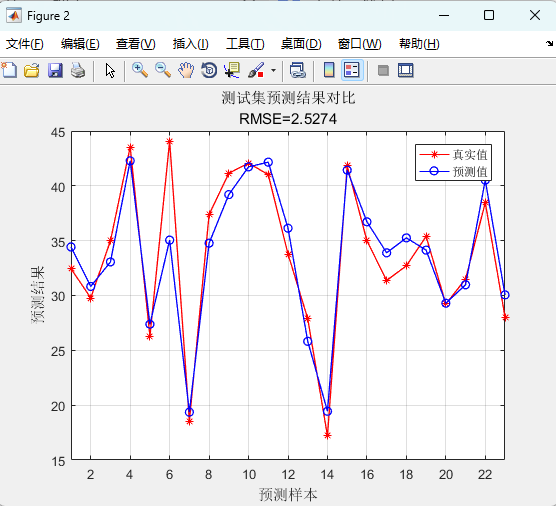The height and width of the screenshot is (506, 556).
Task: Open the 编辑(E) menu
Action: point(80,44)
